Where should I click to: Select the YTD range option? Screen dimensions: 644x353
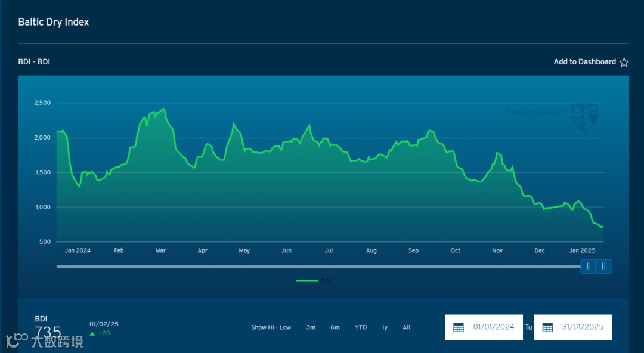click(361, 327)
